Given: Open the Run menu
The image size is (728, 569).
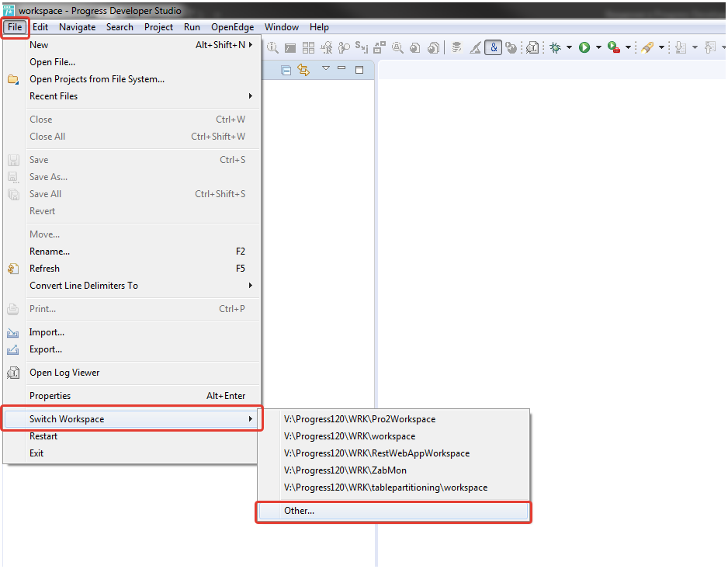Looking at the screenshot, I should click(192, 27).
